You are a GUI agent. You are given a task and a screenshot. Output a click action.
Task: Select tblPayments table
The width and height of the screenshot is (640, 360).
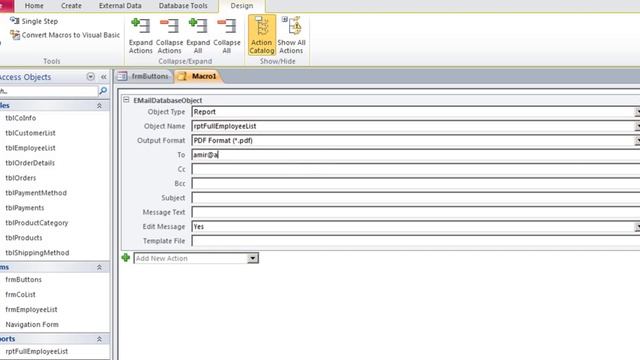[24, 208]
